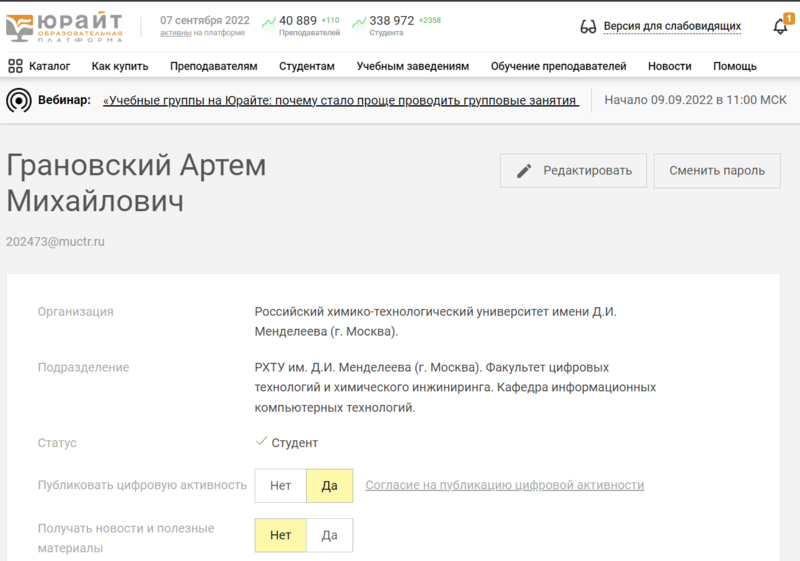The image size is (800, 561).
Task: Click the Каталог grid icon
Action: (16, 66)
